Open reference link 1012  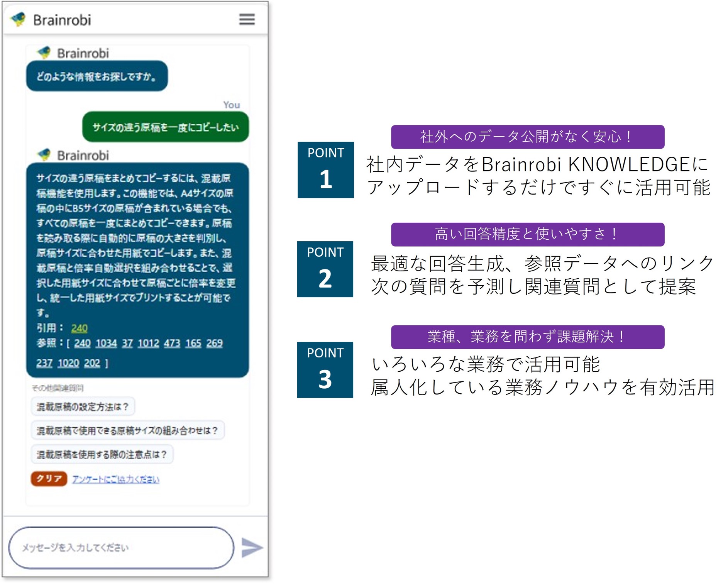click(x=149, y=343)
